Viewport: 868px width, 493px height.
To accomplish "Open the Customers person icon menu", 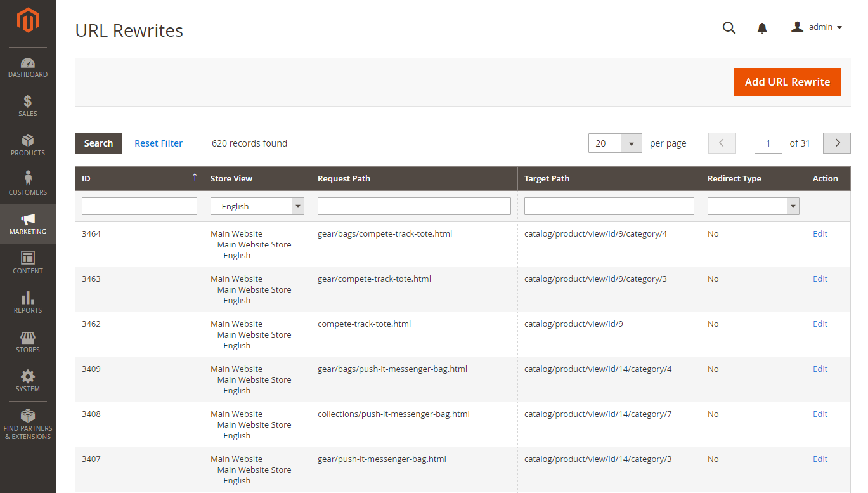I will [x=28, y=185].
